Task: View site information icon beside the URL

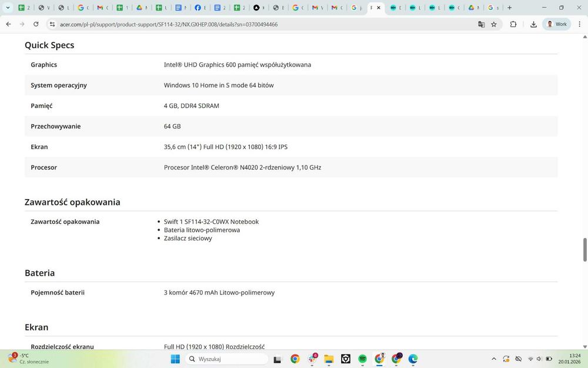Action: 52,24
